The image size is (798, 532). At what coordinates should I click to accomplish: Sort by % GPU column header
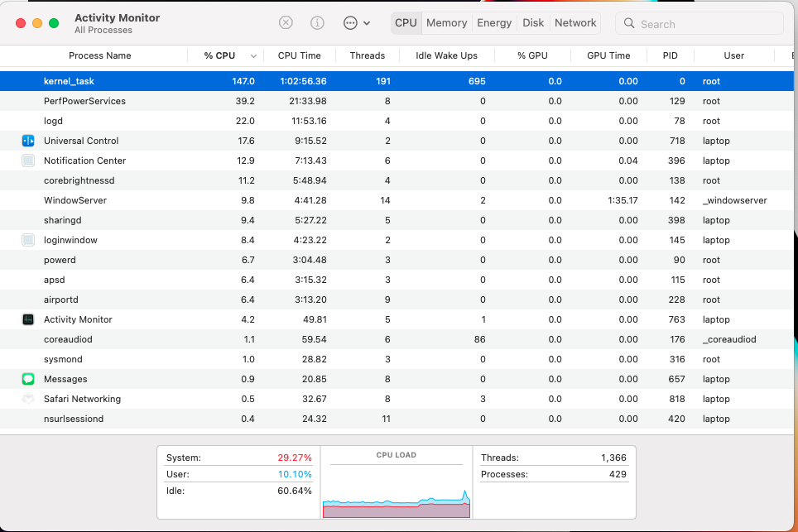click(x=532, y=56)
